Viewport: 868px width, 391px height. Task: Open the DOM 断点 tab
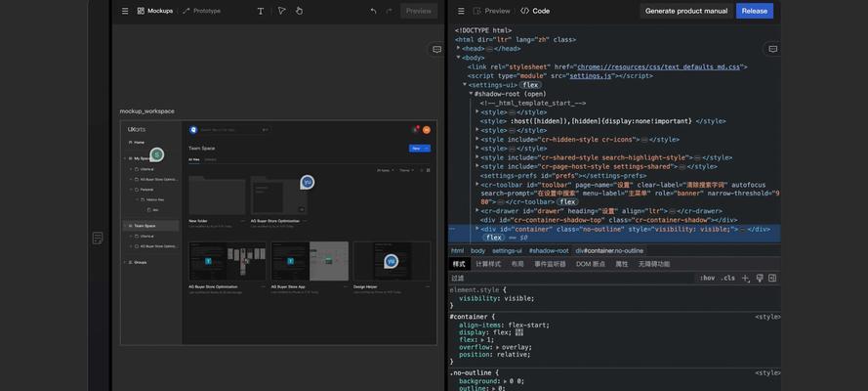click(x=591, y=264)
